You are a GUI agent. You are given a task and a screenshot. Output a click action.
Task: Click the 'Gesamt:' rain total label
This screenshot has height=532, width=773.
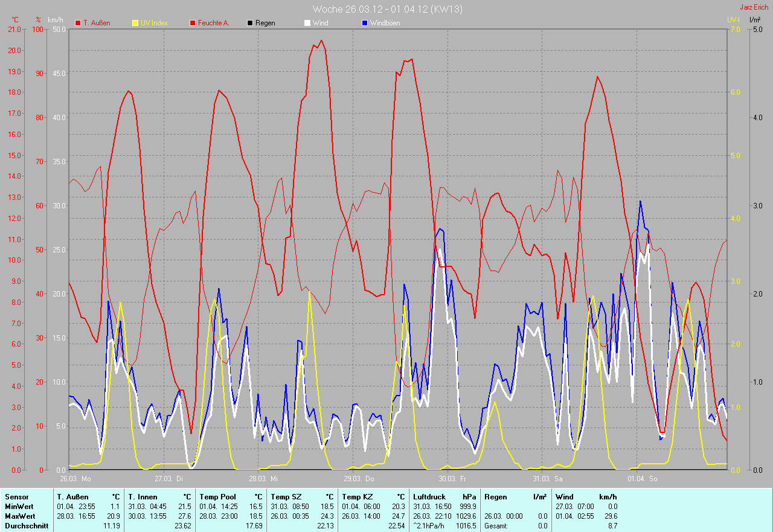point(497,526)
